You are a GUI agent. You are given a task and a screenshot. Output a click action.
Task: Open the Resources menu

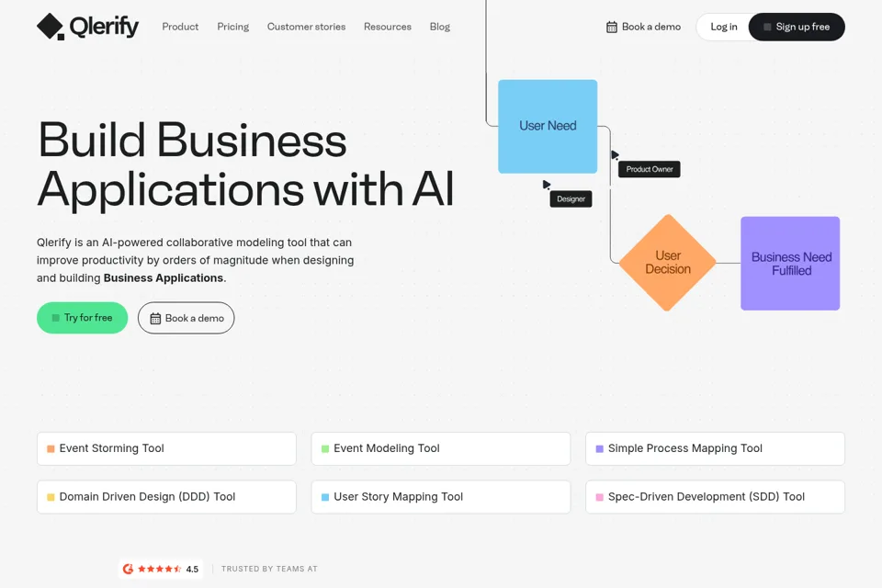[388, 27]
